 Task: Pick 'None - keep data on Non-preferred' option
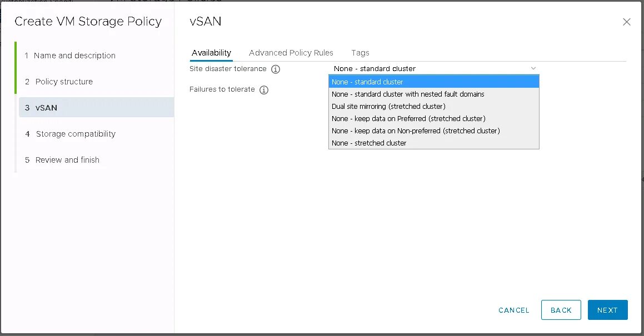point(434,131)
